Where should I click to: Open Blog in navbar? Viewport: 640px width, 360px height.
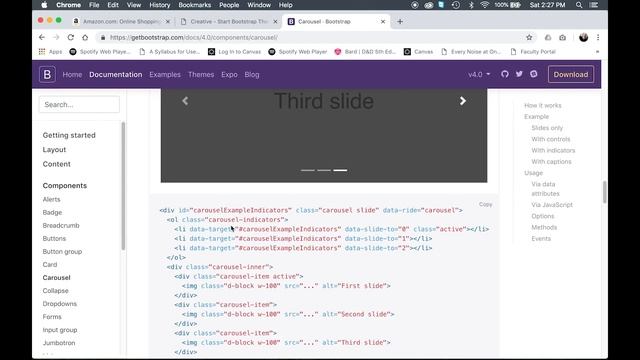[x=252, y=75]
